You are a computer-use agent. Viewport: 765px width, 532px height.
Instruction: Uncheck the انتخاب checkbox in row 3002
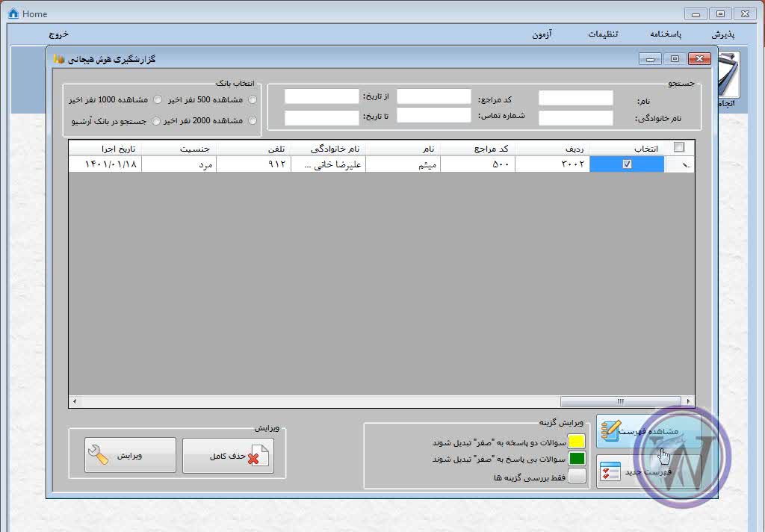627,164
